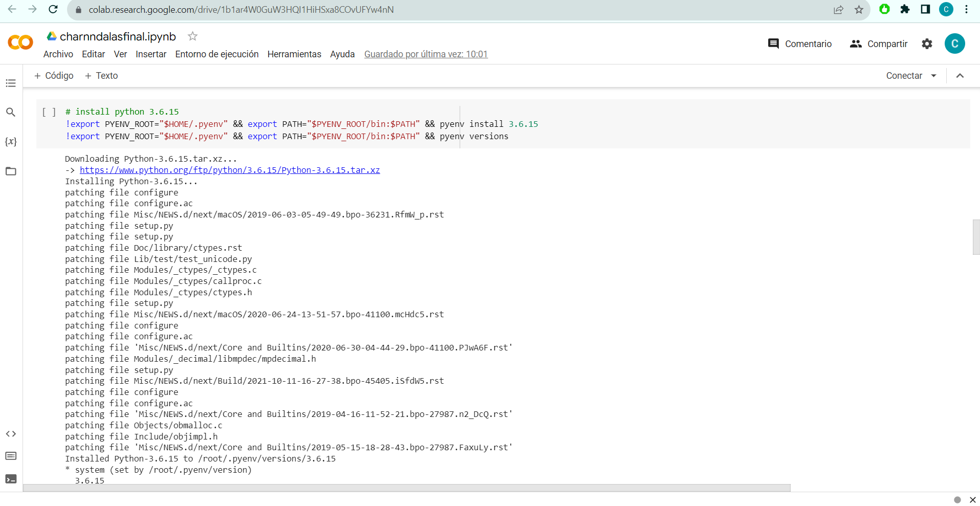Open browser extensions puzzle icon
The width and height of the screenshot is (980, 506).
pyautogui.click(x=905, y=9)
